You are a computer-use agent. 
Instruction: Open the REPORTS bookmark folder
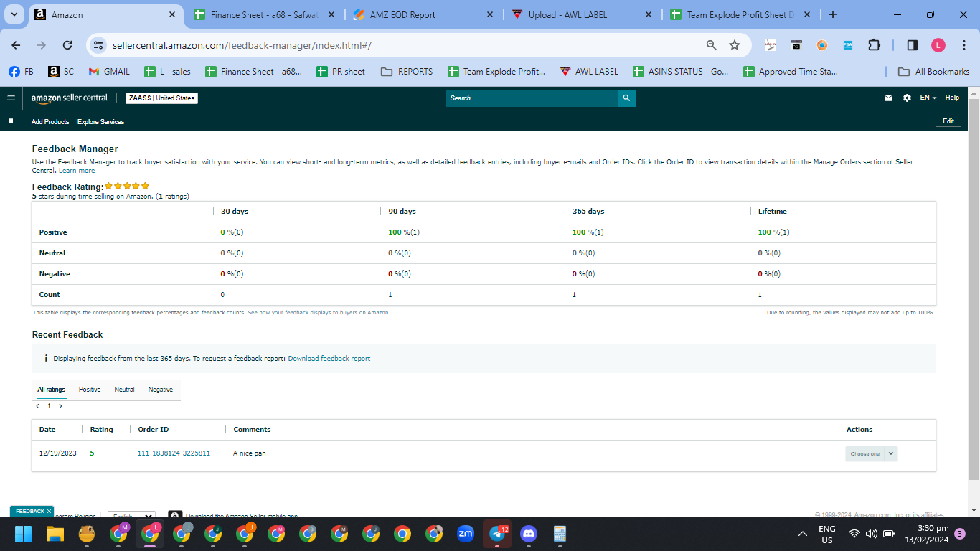[x=407, y=72]
